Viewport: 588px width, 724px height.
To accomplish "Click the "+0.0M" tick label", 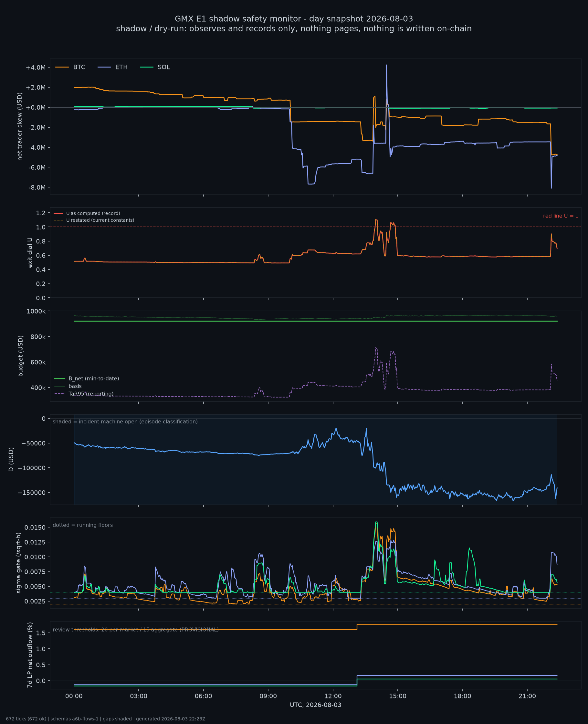I will click(36, 107).
